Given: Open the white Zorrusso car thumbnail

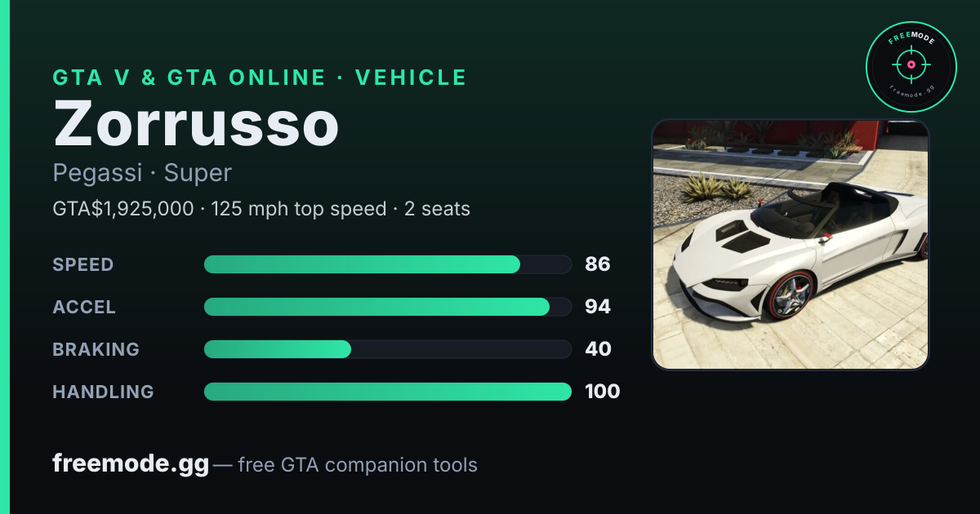Looking at the screenshot, I should [x=791, y=245].
